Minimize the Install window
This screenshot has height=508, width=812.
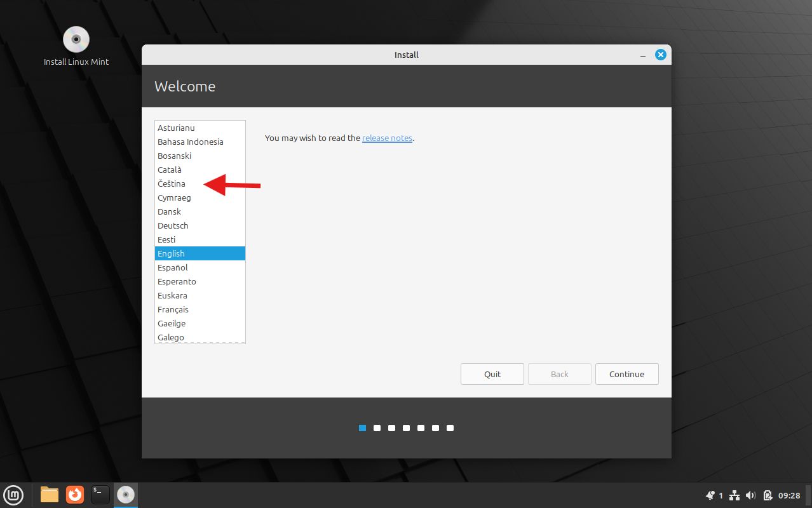642,55
